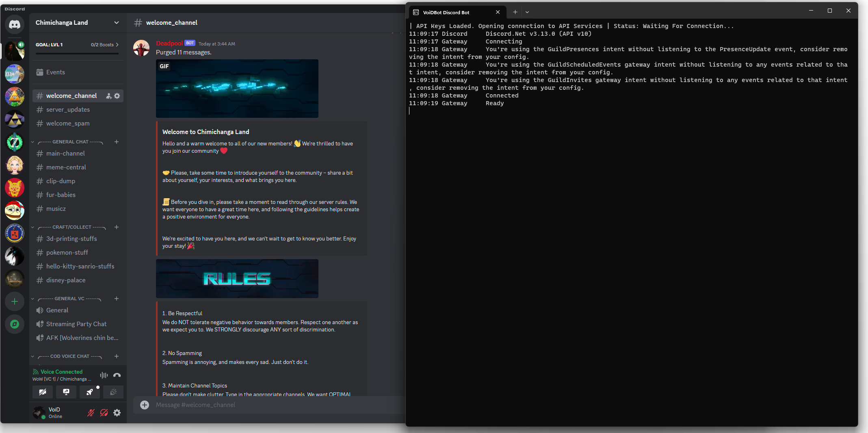This screenshot has width=868, height=433.
Task: Click the 0/2 Boosts link
Action: pos(105,45)
